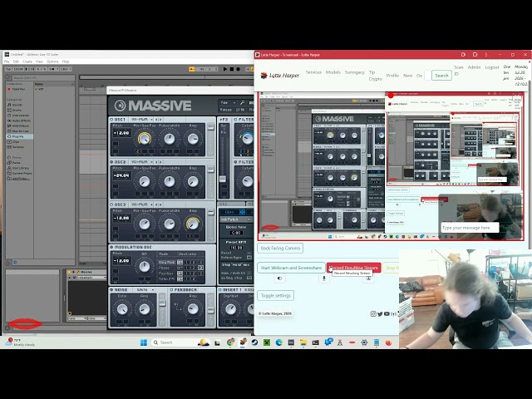
Task: Click the Tap tempo button in Ableton
Action: tap(8, 69)
